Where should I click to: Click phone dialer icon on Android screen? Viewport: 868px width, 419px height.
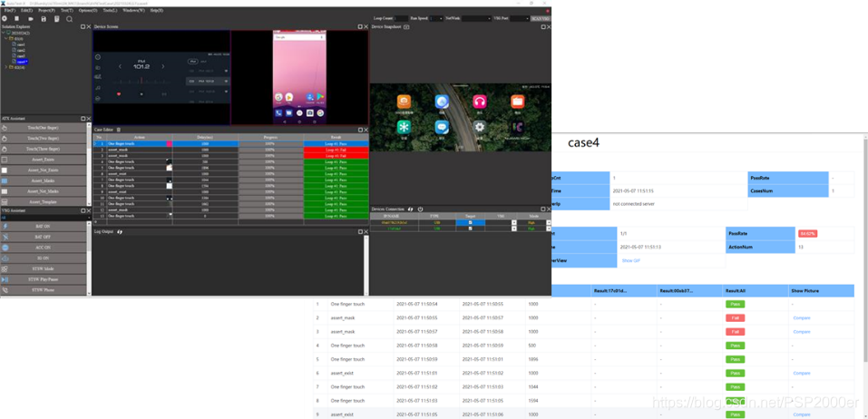(x=278, y=113)
